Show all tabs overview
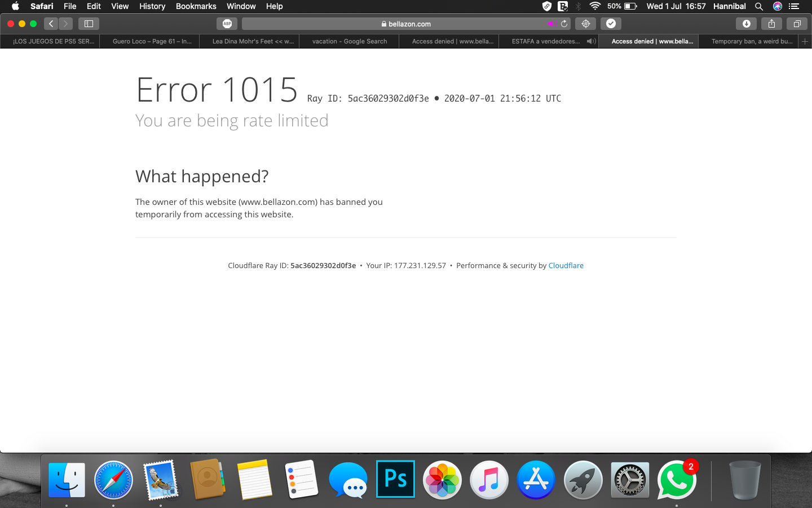Screen dimensions: 812x508 (x=797, y=24)
